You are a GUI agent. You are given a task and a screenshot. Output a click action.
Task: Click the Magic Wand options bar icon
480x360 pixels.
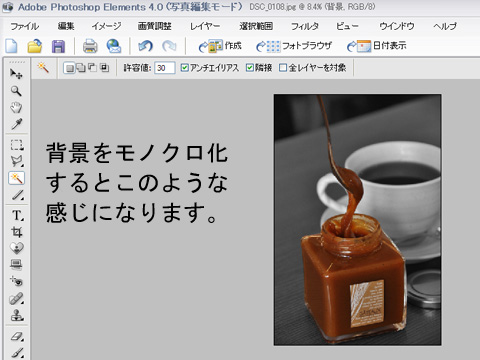43,68
